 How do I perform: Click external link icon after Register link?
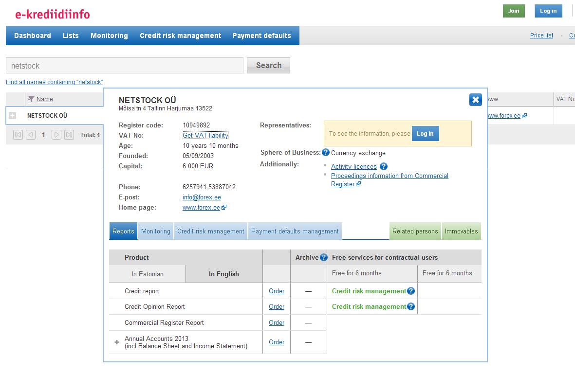pos(358,184)
